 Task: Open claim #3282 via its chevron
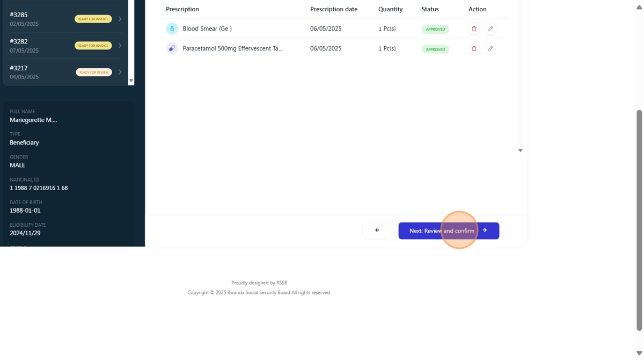(x=120, y=46)
